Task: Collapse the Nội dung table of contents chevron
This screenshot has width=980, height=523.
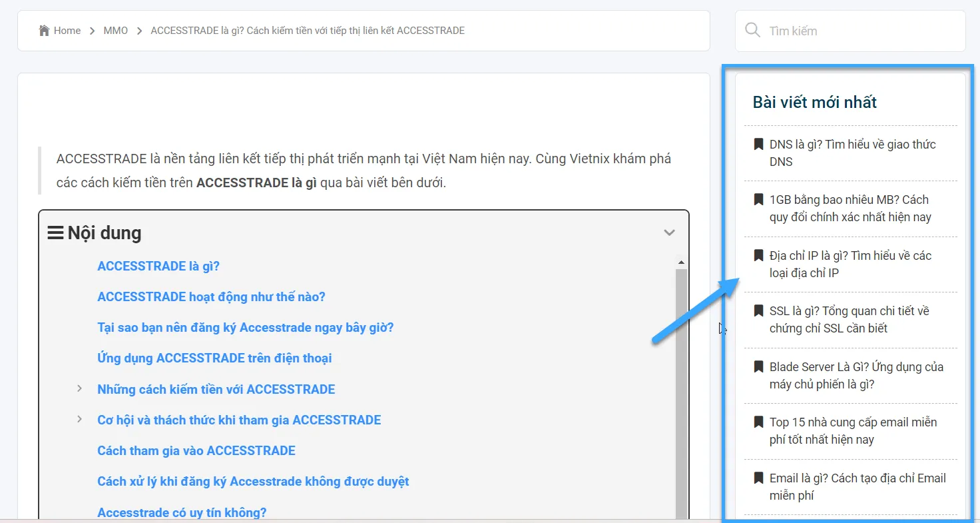Action: [670, 233]
